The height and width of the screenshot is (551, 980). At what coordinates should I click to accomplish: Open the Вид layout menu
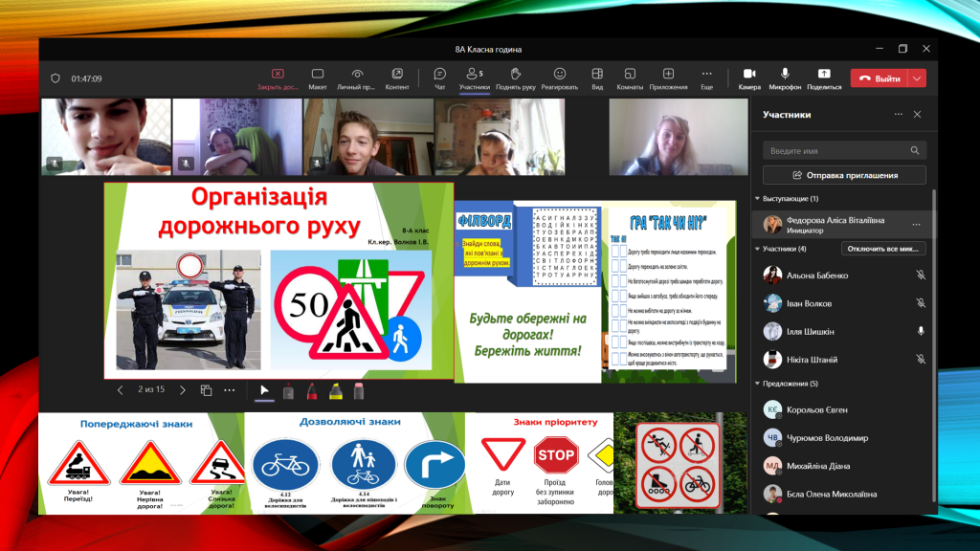tap(597, 78)
